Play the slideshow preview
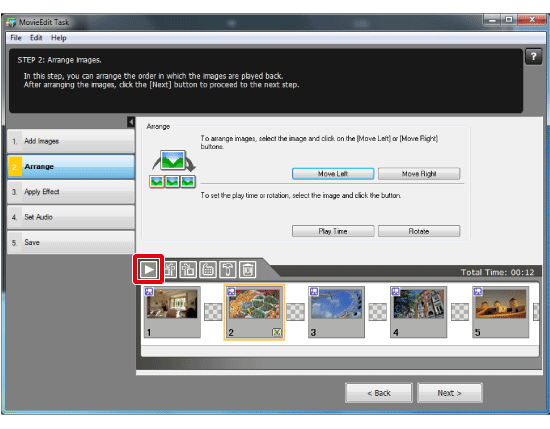 click(x=148, y=269)
